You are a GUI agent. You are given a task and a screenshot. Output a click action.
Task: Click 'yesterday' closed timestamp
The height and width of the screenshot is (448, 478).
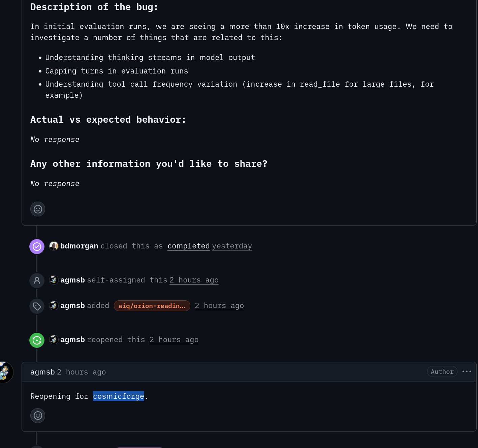232,246
